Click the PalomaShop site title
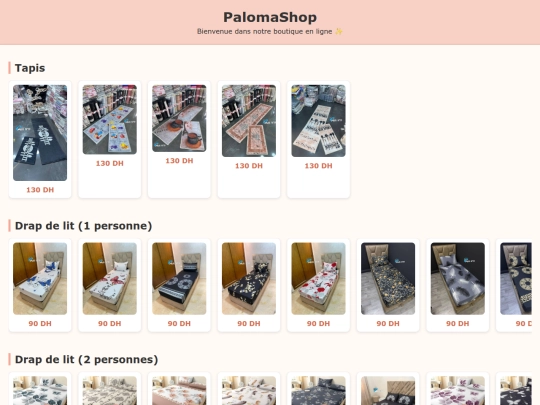This screenshot has height=405, width=540. (270, 17)
